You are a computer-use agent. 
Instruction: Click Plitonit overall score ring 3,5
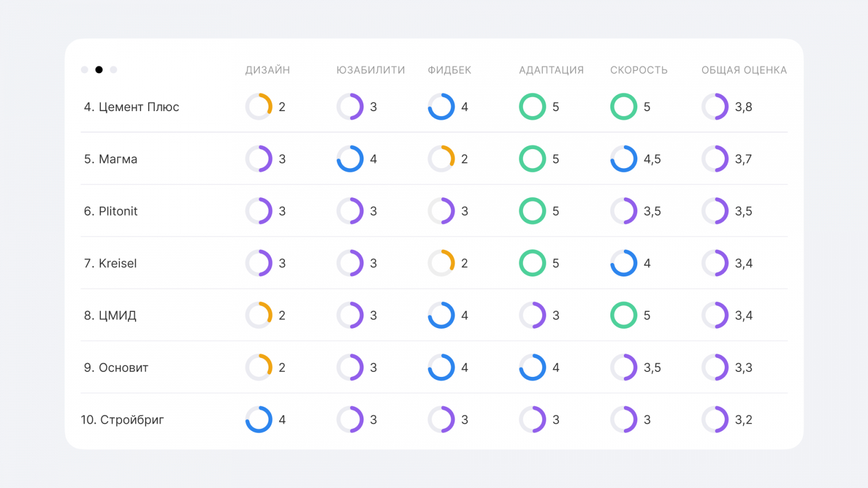coord(715,211)
